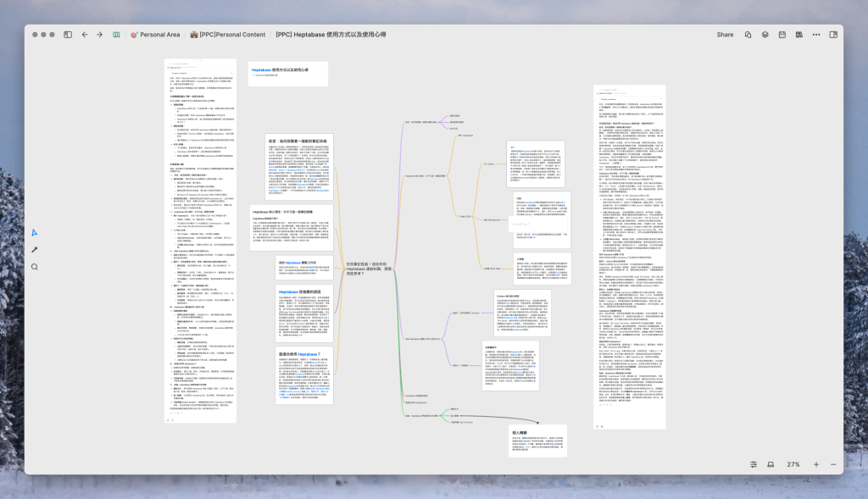Toggle the left sidebar panel icon
Screen dimensions: 868x499
click(68, 34)
